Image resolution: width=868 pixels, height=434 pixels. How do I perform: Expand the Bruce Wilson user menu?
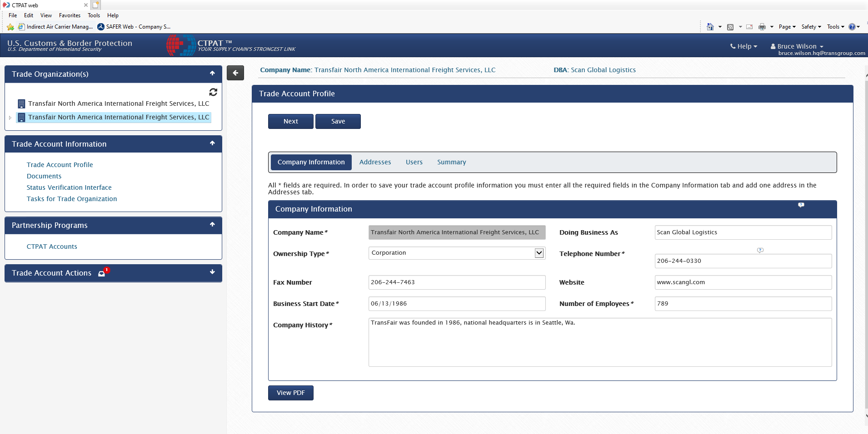(797, 46)
